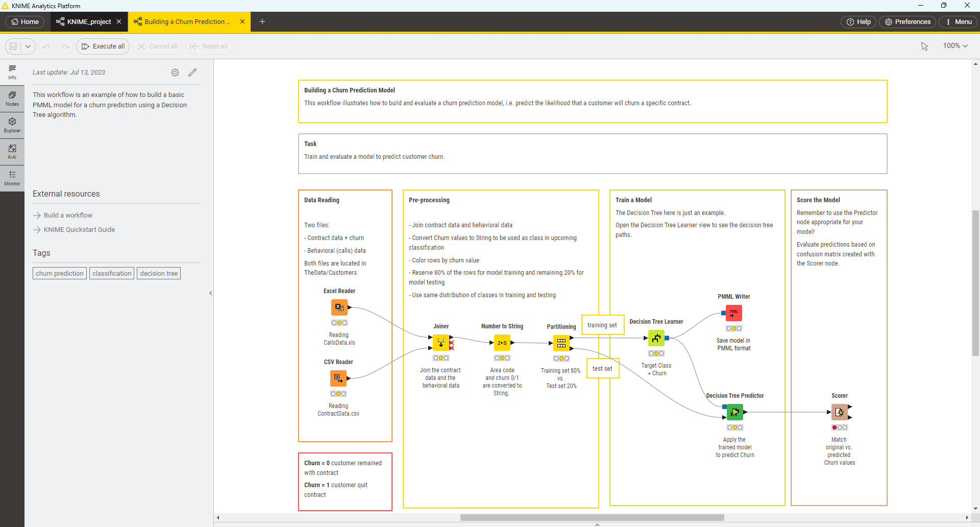Click the External resources heading
This screenshot has width=980, height=527.
(x=66, y=194)
